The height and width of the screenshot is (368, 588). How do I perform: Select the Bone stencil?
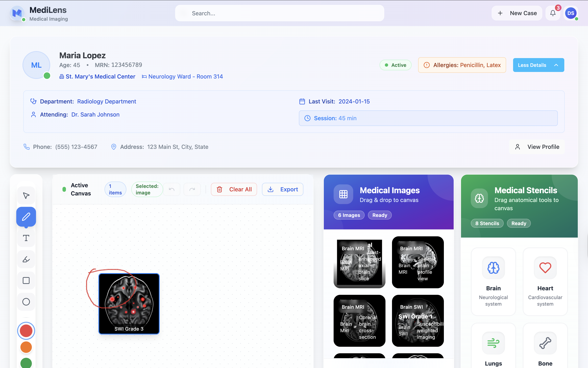[545, 346]
